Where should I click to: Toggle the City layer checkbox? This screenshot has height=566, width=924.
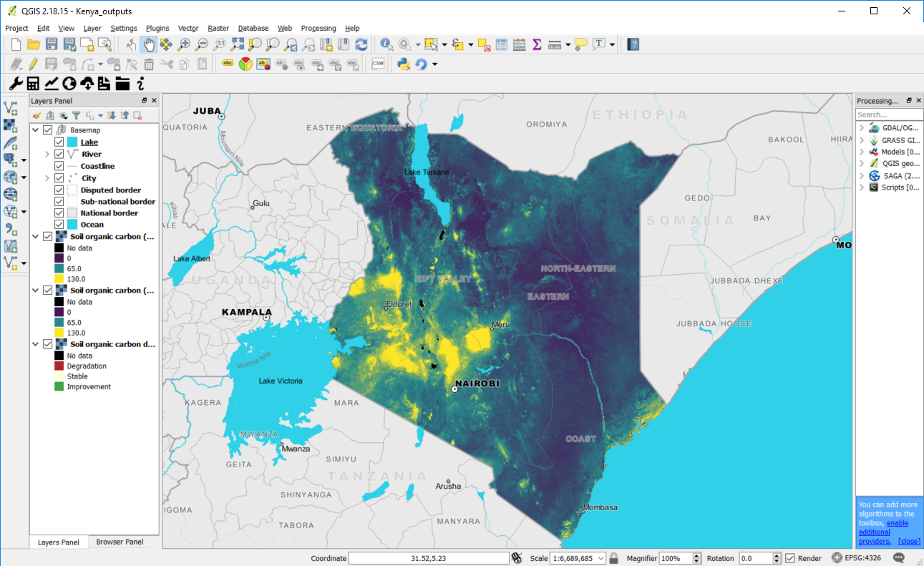point(59,178)
